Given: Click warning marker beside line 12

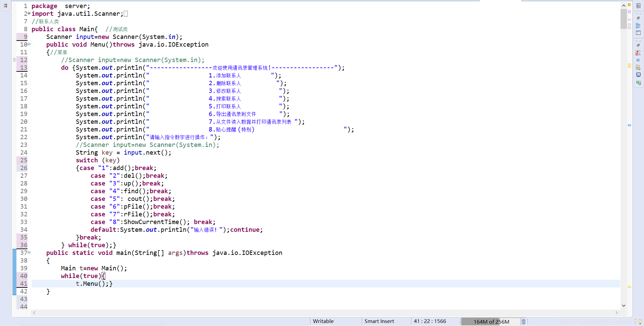Looking at the screenshot, I should (14, 60).
